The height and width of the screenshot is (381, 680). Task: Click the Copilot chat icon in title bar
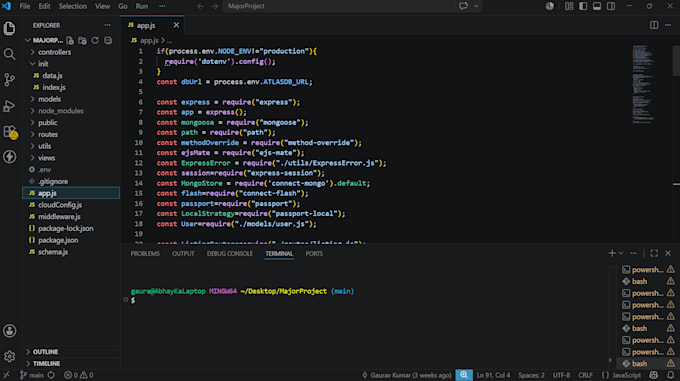[x=463, y=6]
